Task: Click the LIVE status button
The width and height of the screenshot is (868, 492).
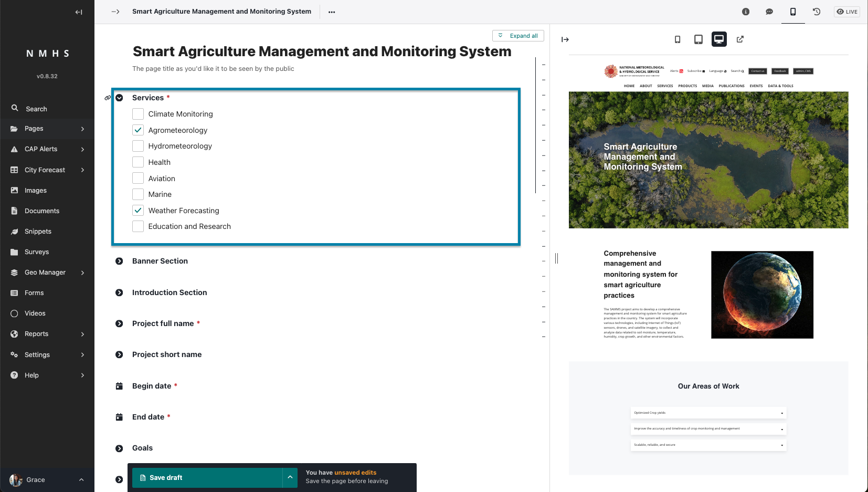Action: 847,12
